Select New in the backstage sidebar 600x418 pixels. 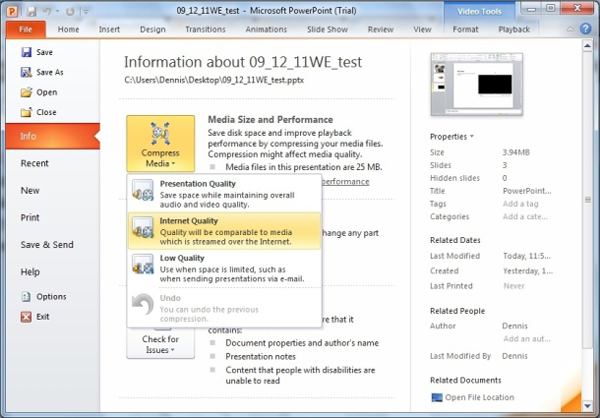[x=53, y=191]
